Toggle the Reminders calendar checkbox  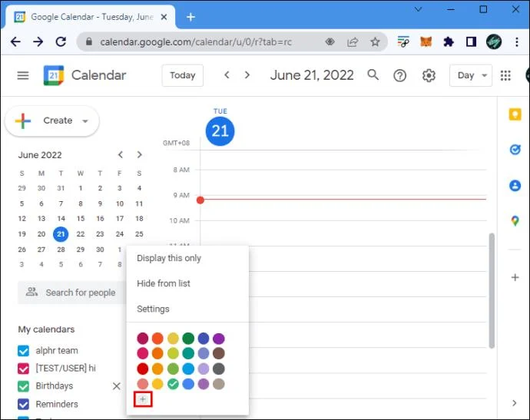tap(23, 404)
